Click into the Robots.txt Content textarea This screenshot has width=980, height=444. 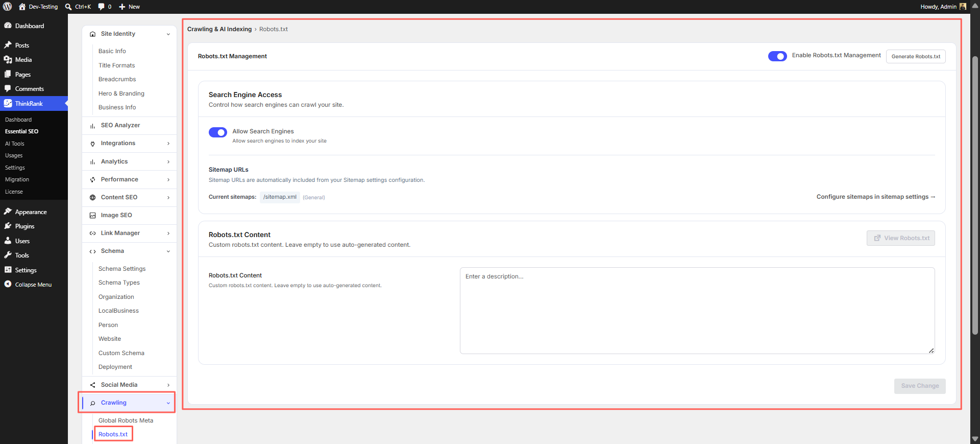pyautogui.click(x=697, y=311)
